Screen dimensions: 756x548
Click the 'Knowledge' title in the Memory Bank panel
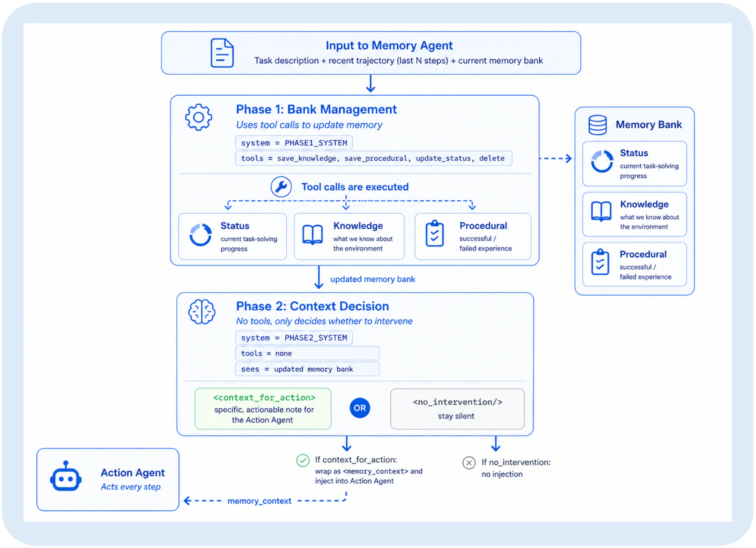(644, 204)
